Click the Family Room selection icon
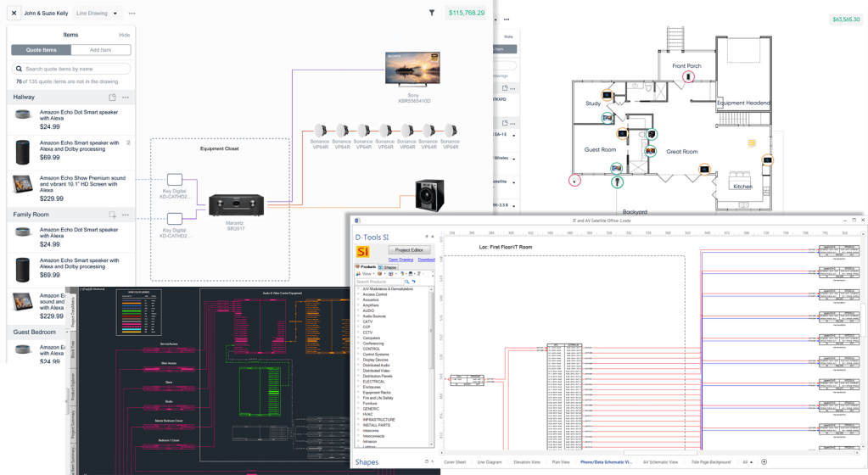 pyautogui.click(x=112, y=215)
